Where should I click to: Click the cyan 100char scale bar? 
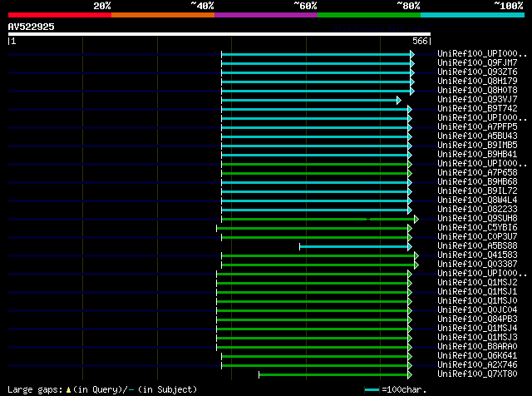pos(372,390)
